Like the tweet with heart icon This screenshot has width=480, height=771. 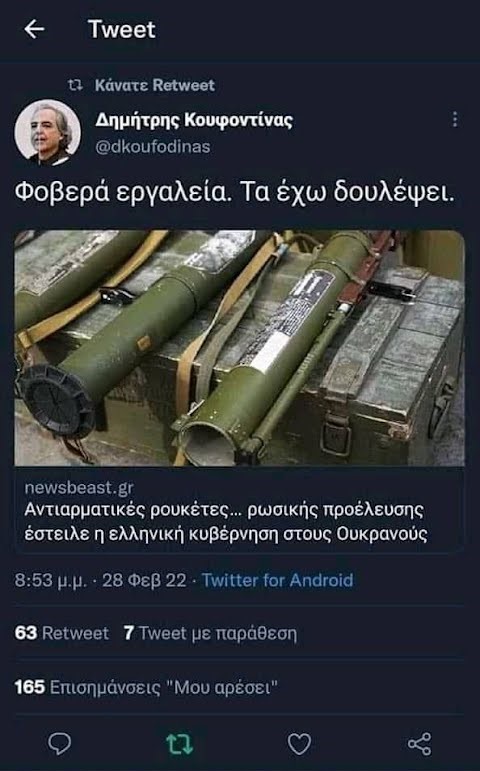coord(299,744)
